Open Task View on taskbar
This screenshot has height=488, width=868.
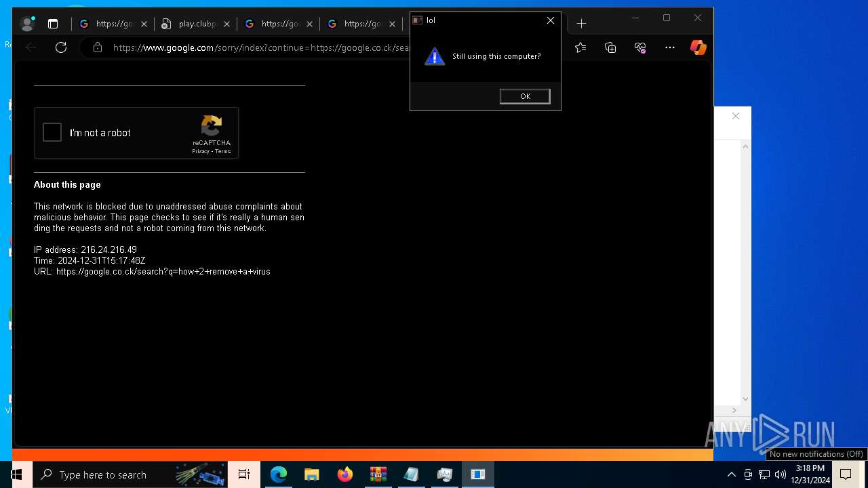click(244, 474)
